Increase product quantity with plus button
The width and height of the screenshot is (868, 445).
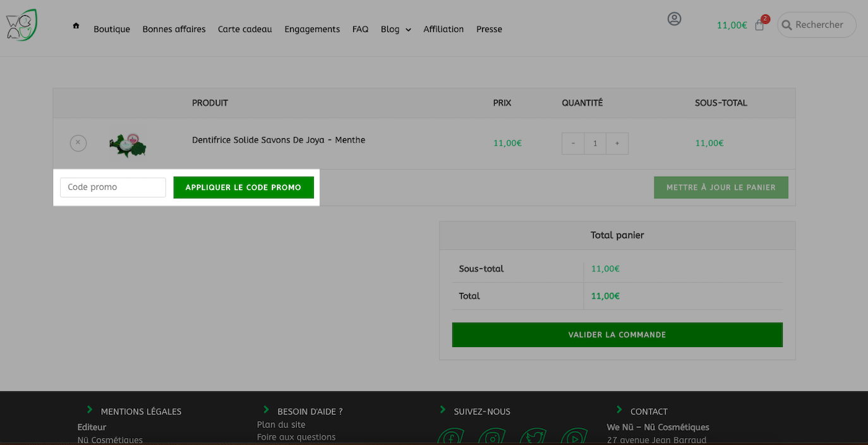[x=617, y=143]
